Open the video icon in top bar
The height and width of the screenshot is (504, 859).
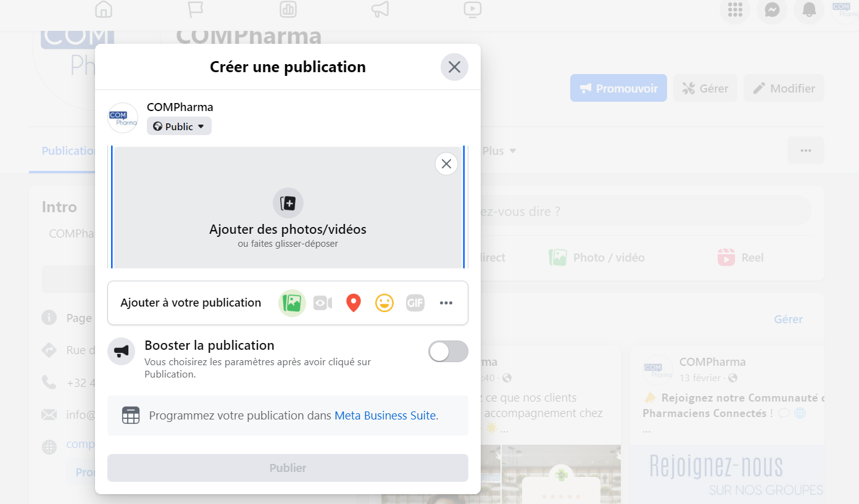click(472, 9)
